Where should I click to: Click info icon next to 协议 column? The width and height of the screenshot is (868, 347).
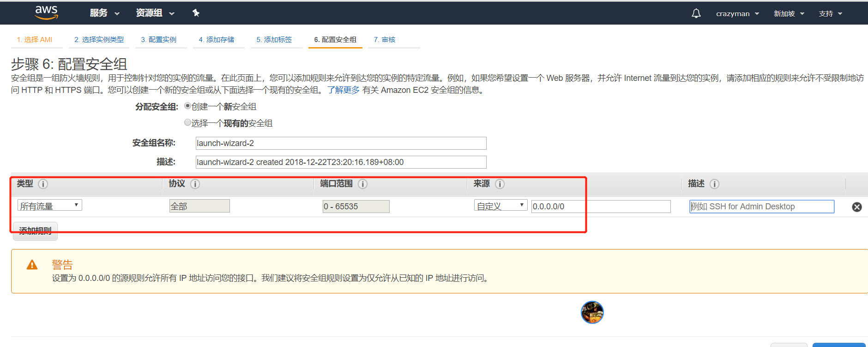195,184
